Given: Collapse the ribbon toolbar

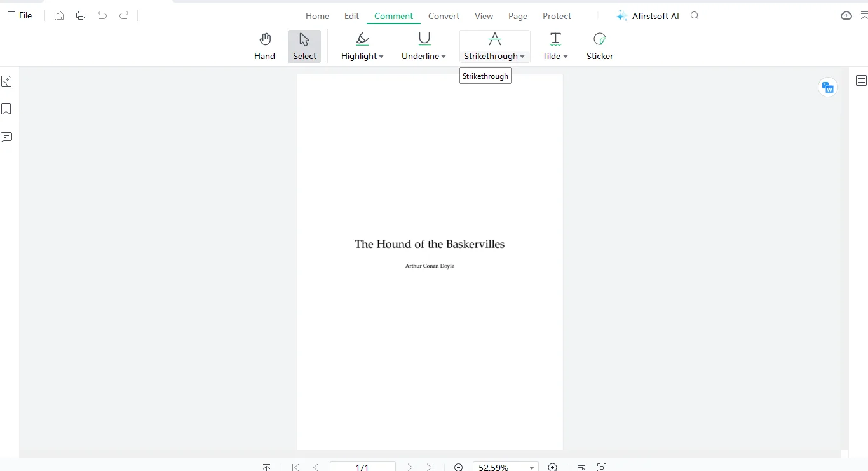Looking at the screenshot, I should pyautogui.click(x=864, y=15).
